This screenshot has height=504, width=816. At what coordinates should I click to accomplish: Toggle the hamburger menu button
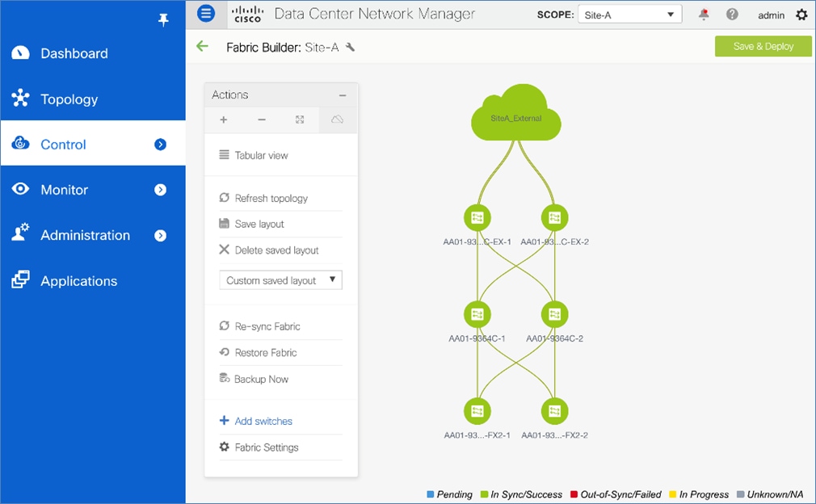coord(206,13)
